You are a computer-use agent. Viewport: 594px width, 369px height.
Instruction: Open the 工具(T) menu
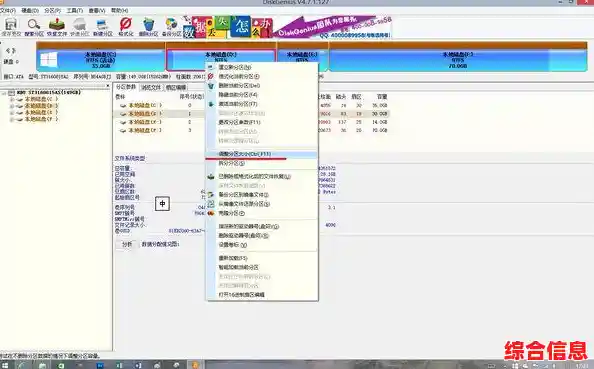coord(75,10)
